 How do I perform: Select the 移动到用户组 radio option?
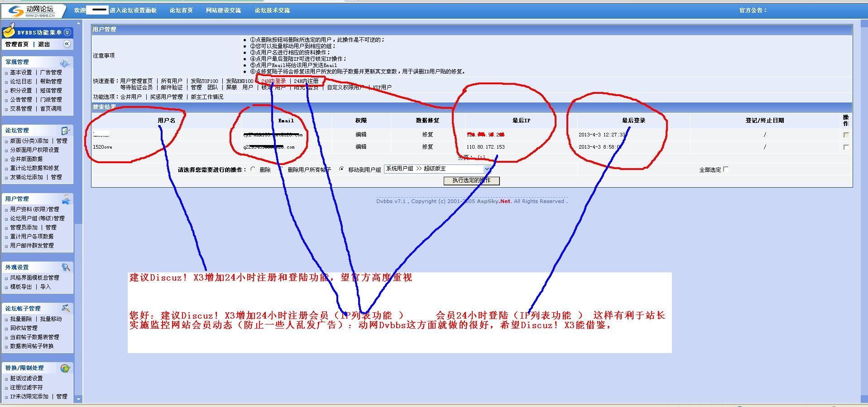(x=342, y=170)
